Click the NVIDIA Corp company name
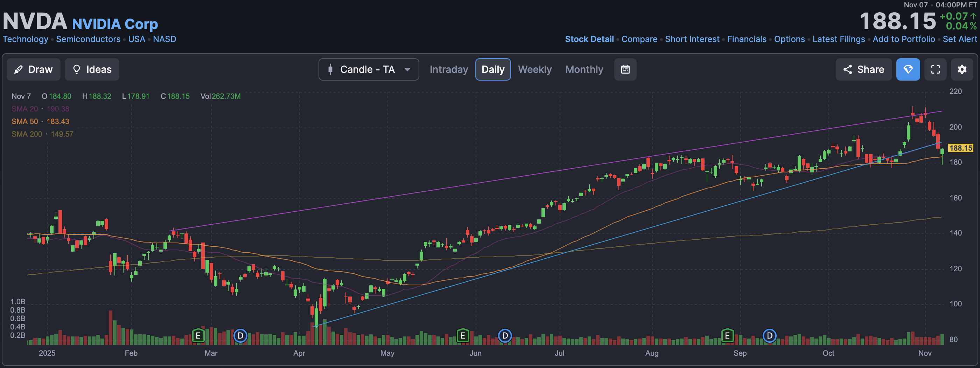Screen dimensions: 980x368 pyautogui.click(x=115, y=24)
